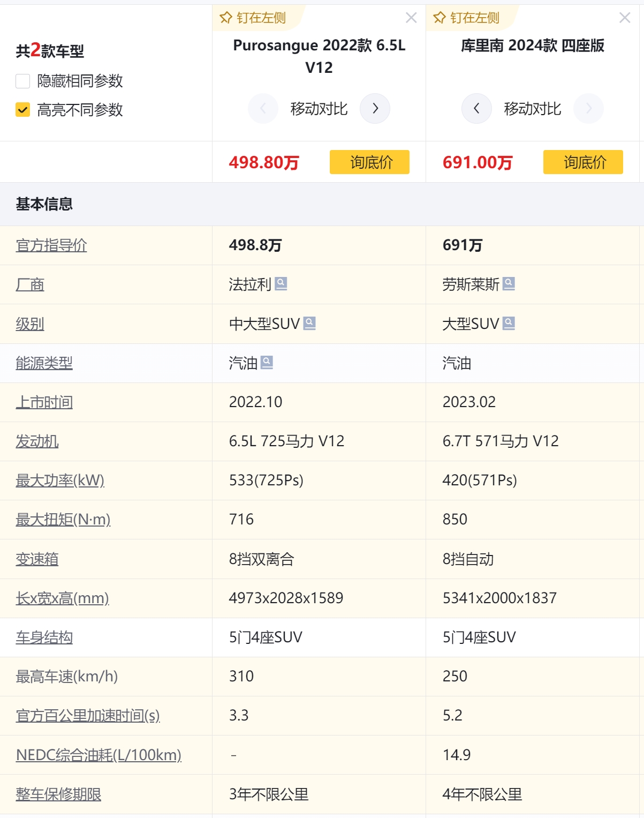Viewport: 644px width, 818px height.
Task: Click the 移动对比 label under Purosangue
Action: coord(319,109)
